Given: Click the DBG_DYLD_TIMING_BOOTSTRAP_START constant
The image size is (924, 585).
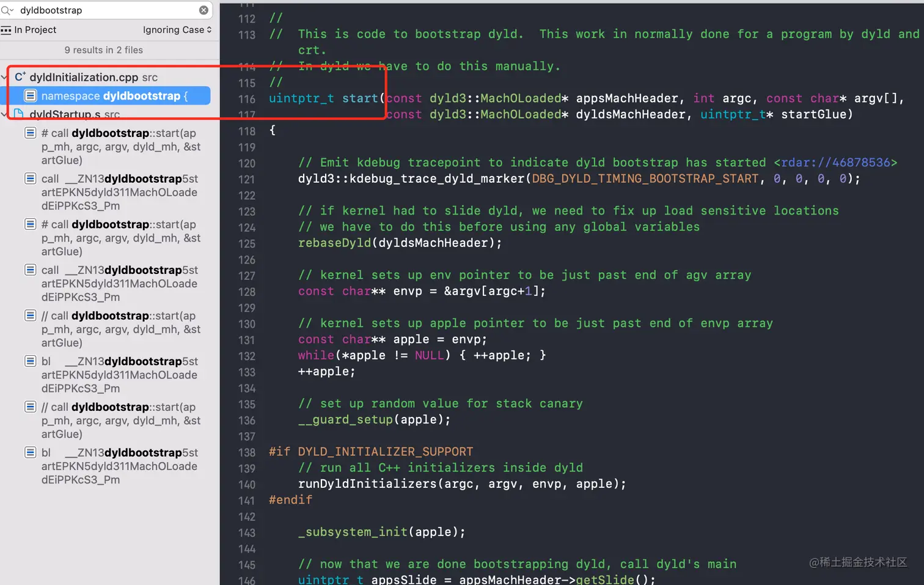Looking at the screenshot, I should 645,179.
